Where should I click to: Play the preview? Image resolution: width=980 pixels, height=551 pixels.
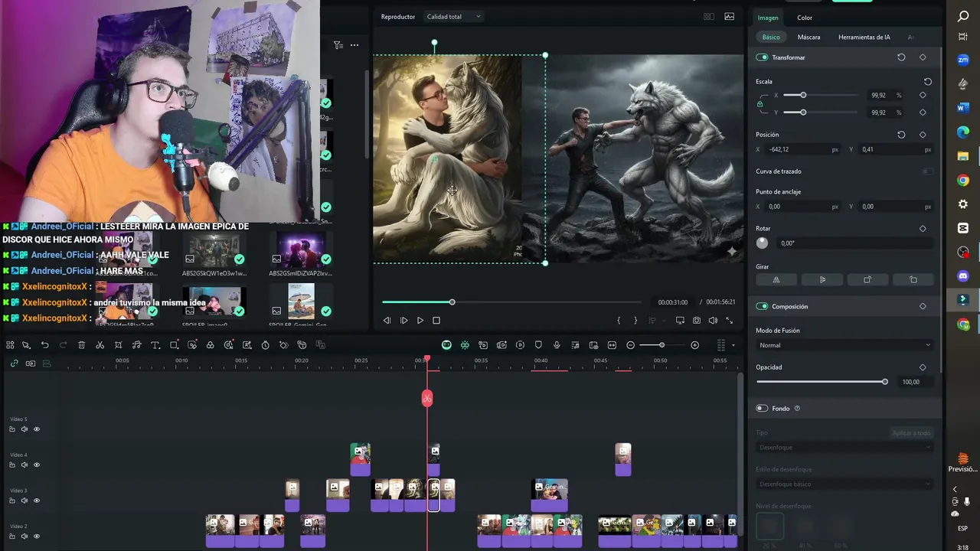click(420, 321)
